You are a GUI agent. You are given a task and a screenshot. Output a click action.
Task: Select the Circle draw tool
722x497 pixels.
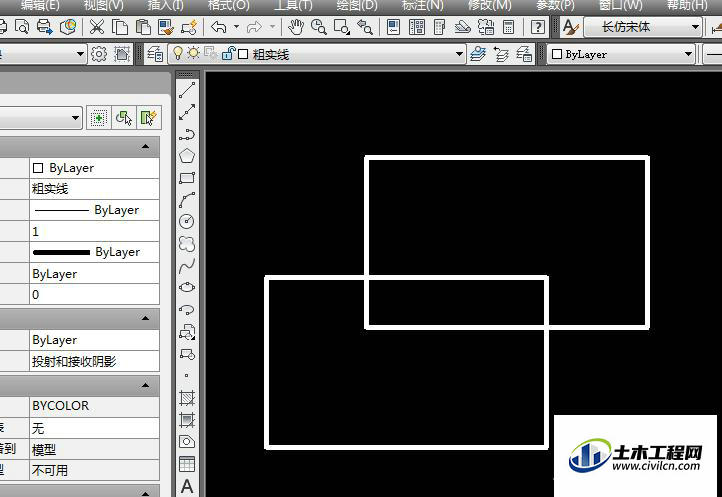(x=187, y=222)
